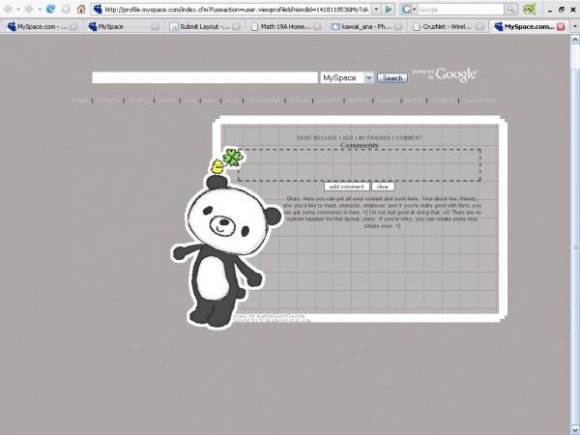Go back with the browser back arrow
This screenshot has height=435, width=580.
[x=8, y=9]
